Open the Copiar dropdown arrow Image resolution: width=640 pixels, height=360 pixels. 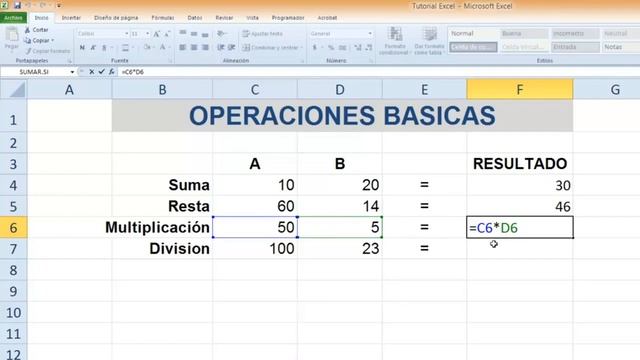click(x=53, y=40)
